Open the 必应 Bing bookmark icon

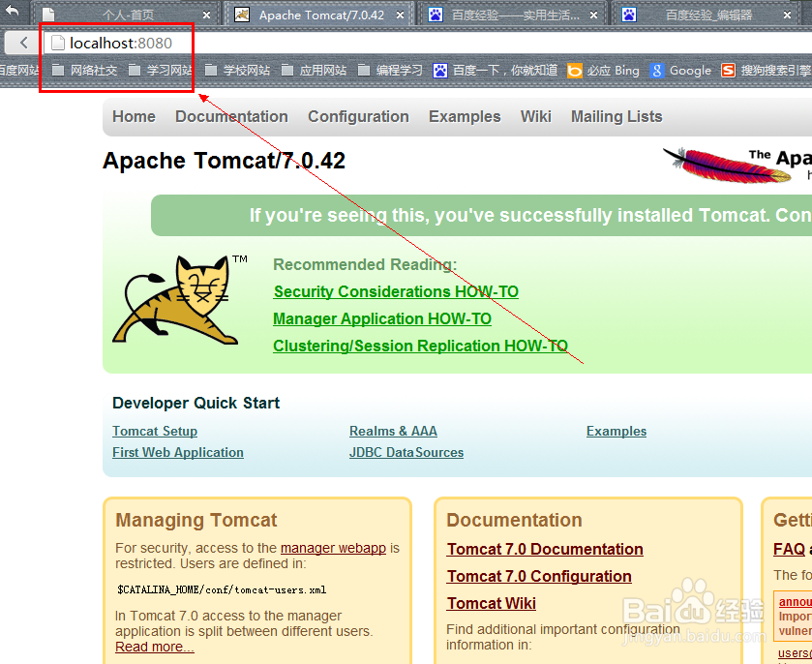pyautogui.click(x=574, y=71)
